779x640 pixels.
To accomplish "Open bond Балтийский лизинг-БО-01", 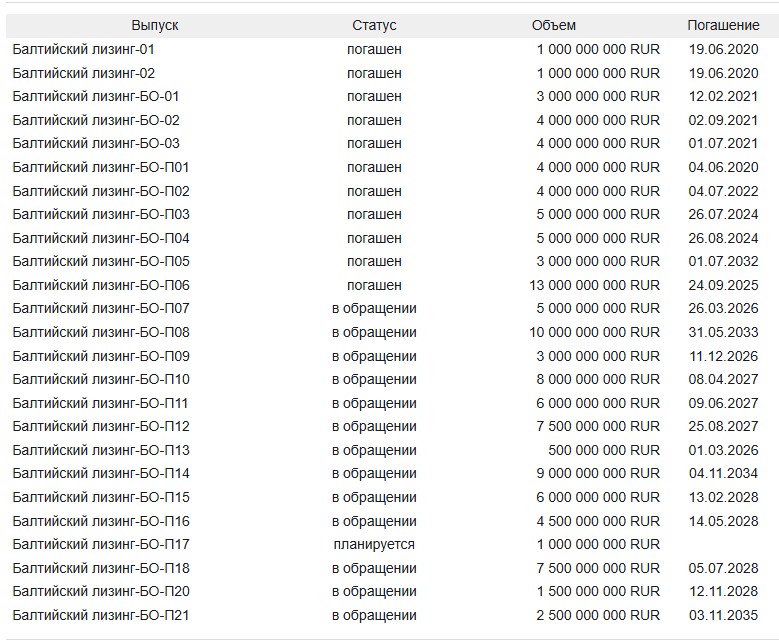I will pos(95,96).
